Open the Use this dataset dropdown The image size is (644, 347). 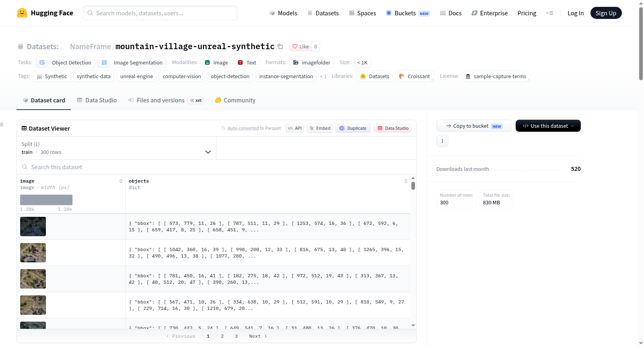(548, 126)
